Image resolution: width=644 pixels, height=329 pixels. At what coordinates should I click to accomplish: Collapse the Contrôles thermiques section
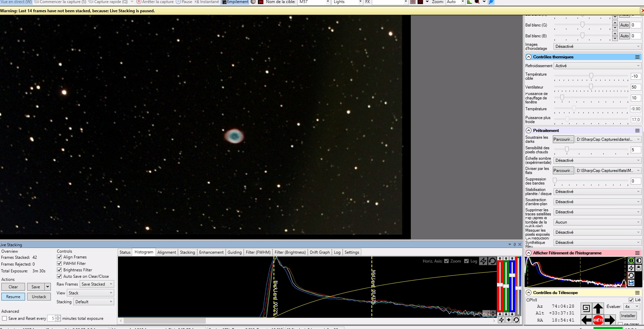[x=528, y=57]
